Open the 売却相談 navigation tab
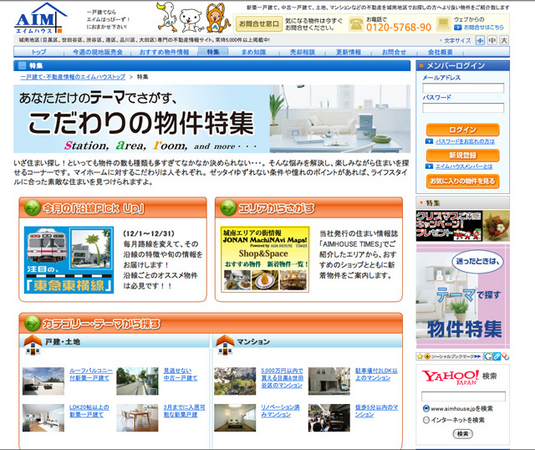The image size is (535, 450). 302,52
